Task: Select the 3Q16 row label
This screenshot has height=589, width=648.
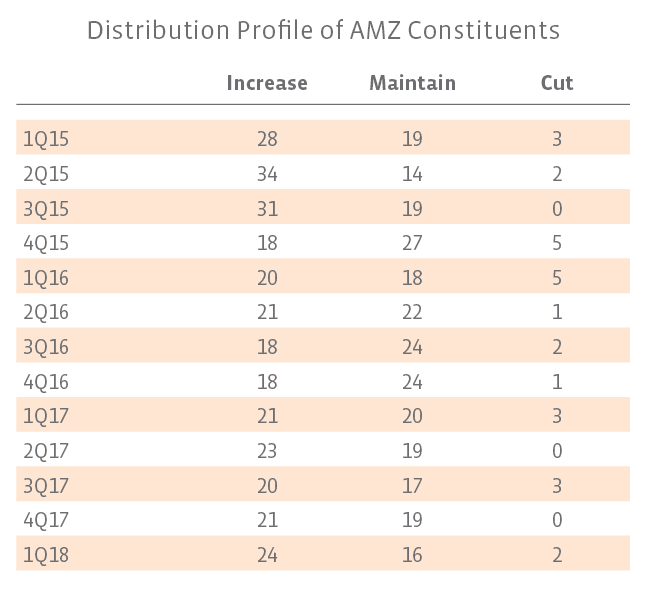Action: pyautogui.click(x=46, y=347)
